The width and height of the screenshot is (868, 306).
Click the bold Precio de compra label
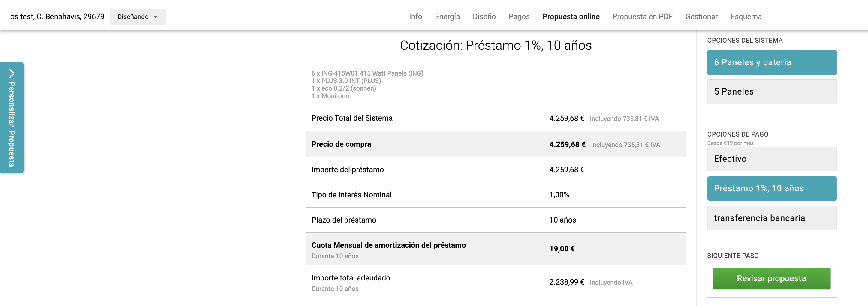tap(341, 144)
